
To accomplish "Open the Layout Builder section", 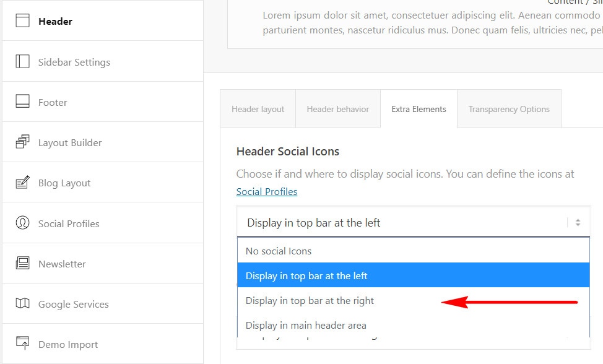I will 103,142.
